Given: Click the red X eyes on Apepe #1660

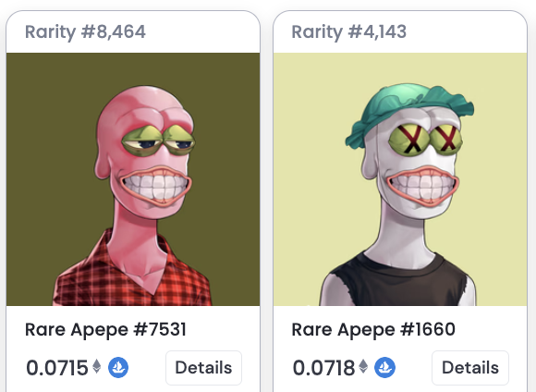Looking at the screenshot, I should click(426, 140).
